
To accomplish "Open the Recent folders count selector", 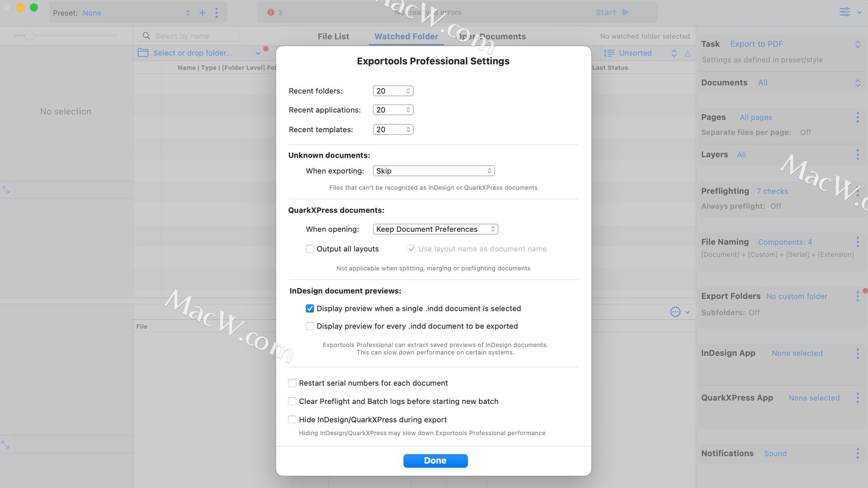I will [x=393, y=91].
